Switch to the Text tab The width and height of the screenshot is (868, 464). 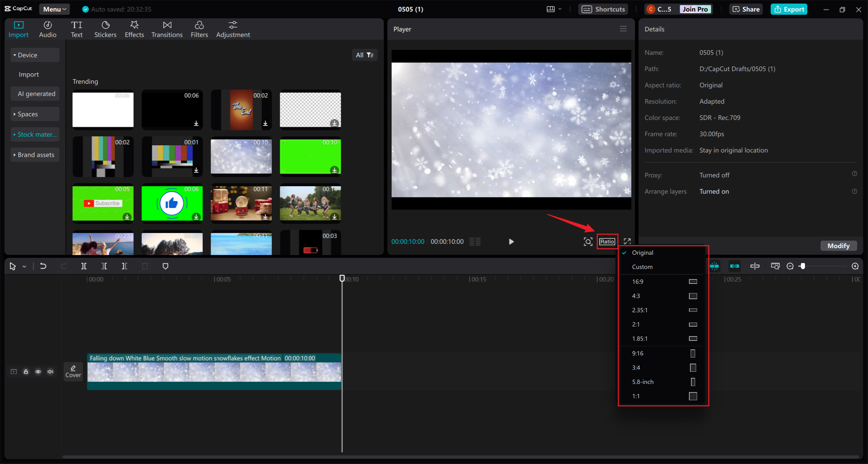click(77, 28)
